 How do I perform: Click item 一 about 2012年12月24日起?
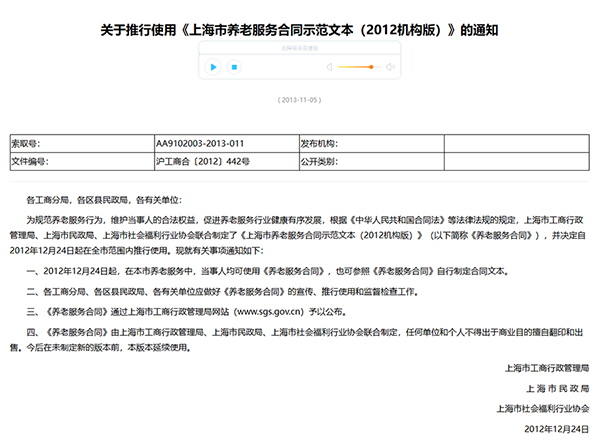click(x=268, y=271)
